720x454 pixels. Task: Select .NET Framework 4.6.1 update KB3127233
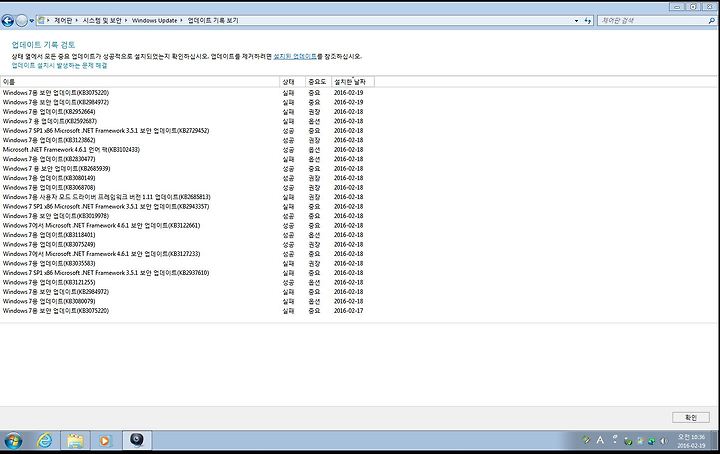[187, 254]
